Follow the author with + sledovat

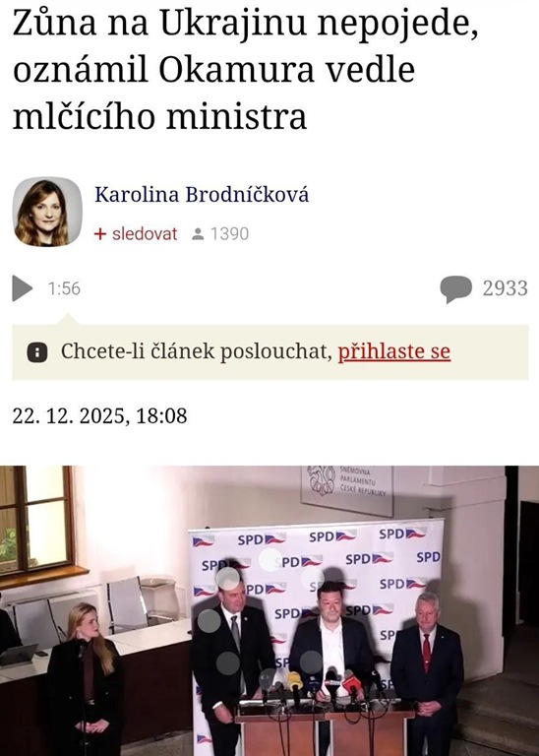[x=136, y=234]
